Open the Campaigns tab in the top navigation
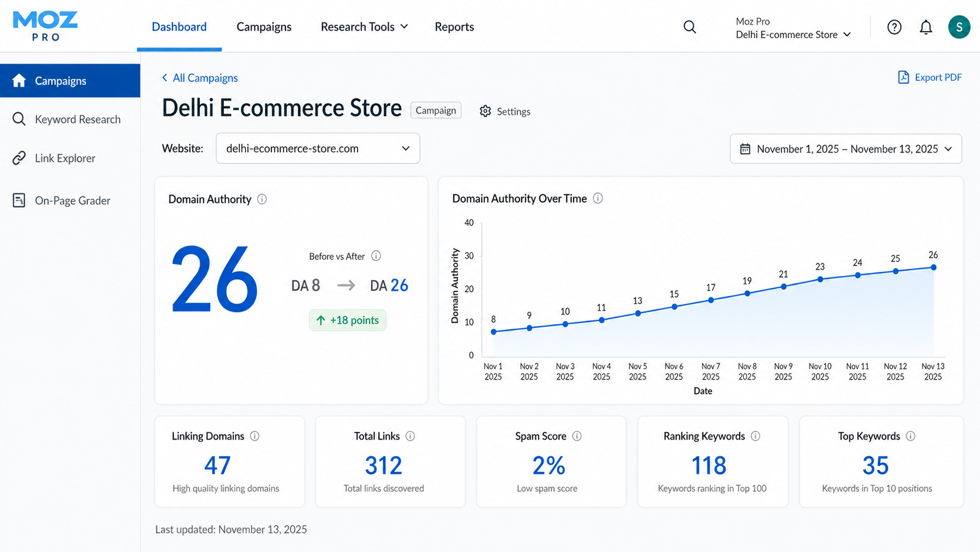Viewport: 980px width, 552px height. [x=264, y=27]
